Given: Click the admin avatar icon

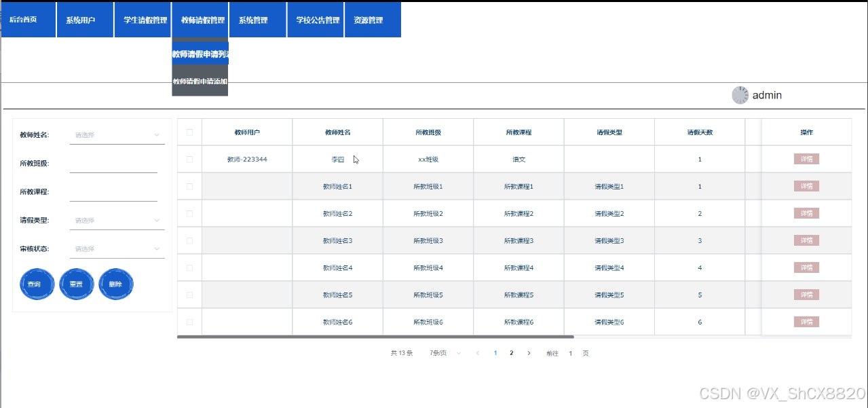Looking at the screenshot, I should coord(740,96).
